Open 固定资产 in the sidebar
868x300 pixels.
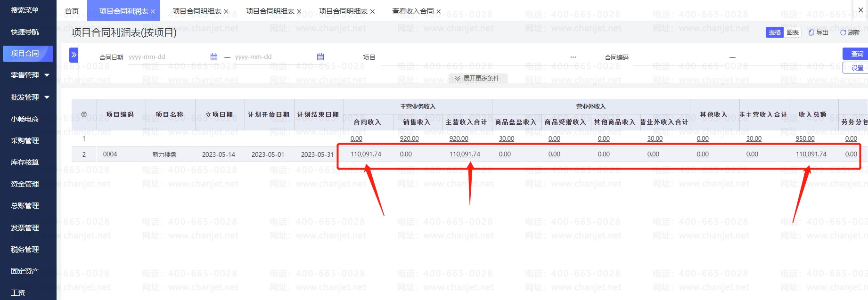(x=25, y=271)
